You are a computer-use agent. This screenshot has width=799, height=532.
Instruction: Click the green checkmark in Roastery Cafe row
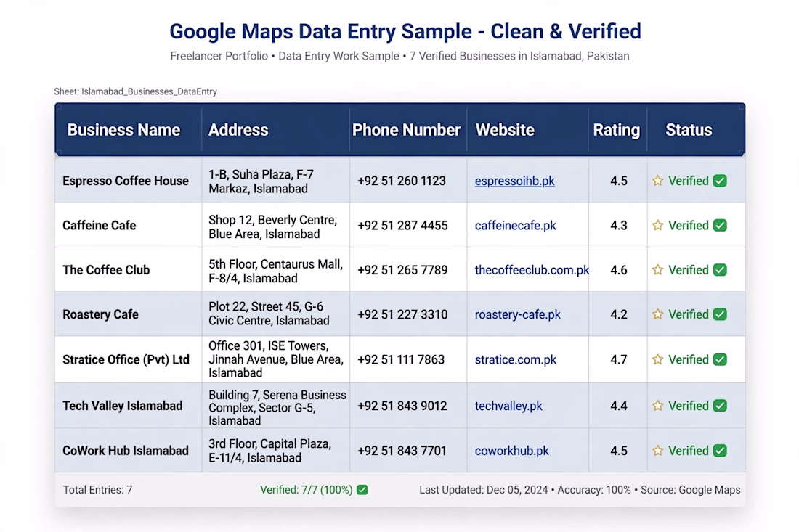[x=720, y=314]
